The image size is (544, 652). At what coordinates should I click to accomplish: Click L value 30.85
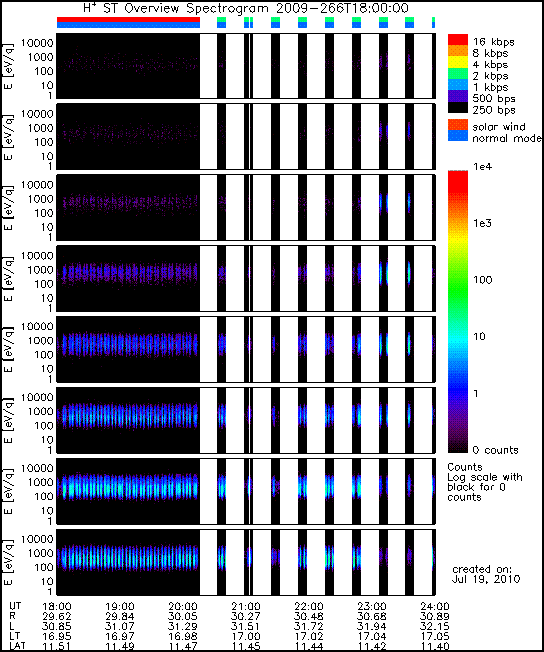point(57,627)
